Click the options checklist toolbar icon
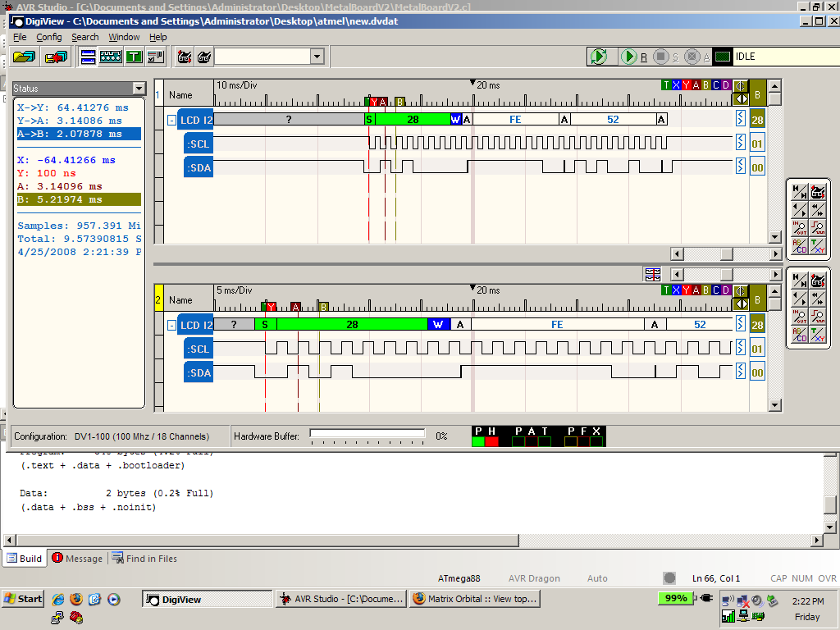The image size is (840, 630). [x=155, y=57]
